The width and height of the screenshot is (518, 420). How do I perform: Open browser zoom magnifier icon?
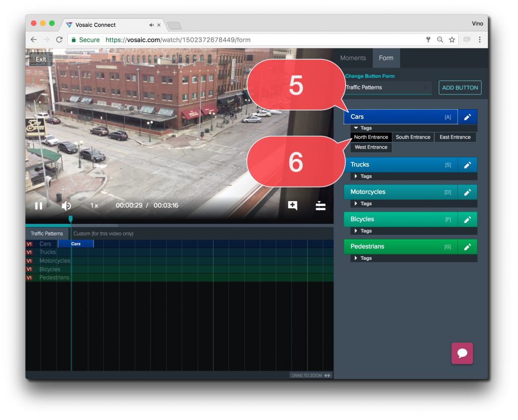[440, 39]
